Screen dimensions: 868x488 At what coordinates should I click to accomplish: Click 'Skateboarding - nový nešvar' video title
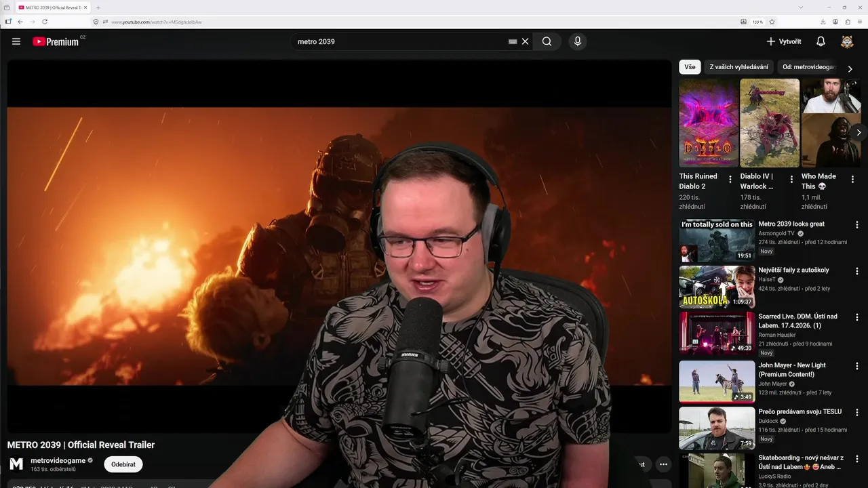pos(801,462)
